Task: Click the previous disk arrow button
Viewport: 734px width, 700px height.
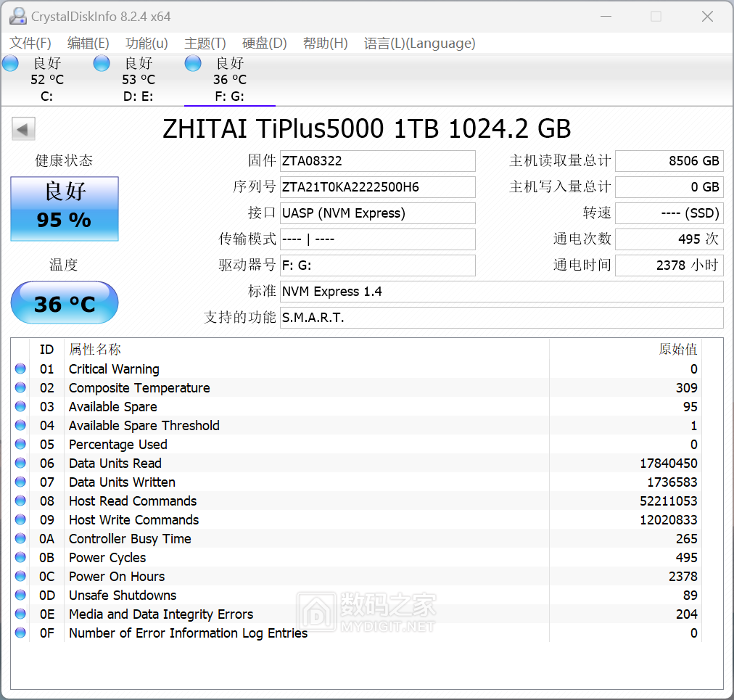Action: pos(23,129)
